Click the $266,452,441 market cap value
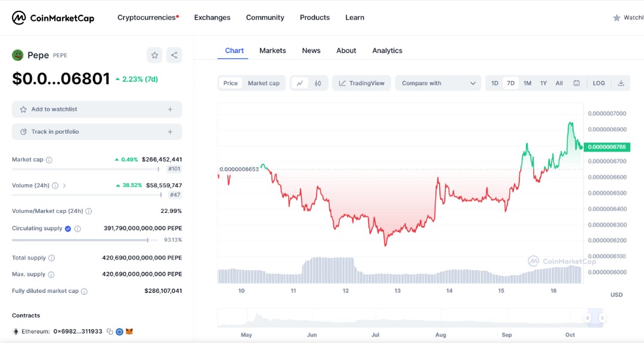Viewport: 644px width, 343px height. [162, 159]
